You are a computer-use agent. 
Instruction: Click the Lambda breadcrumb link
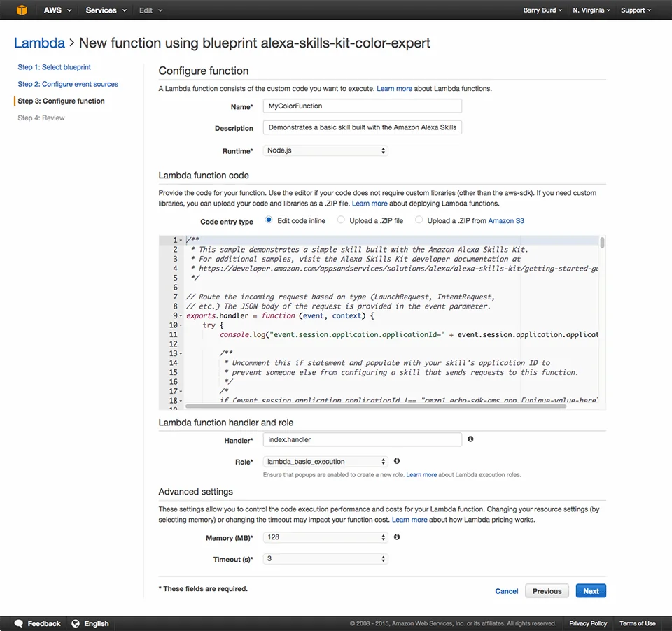pyautogui.click(x=39, y=43)
